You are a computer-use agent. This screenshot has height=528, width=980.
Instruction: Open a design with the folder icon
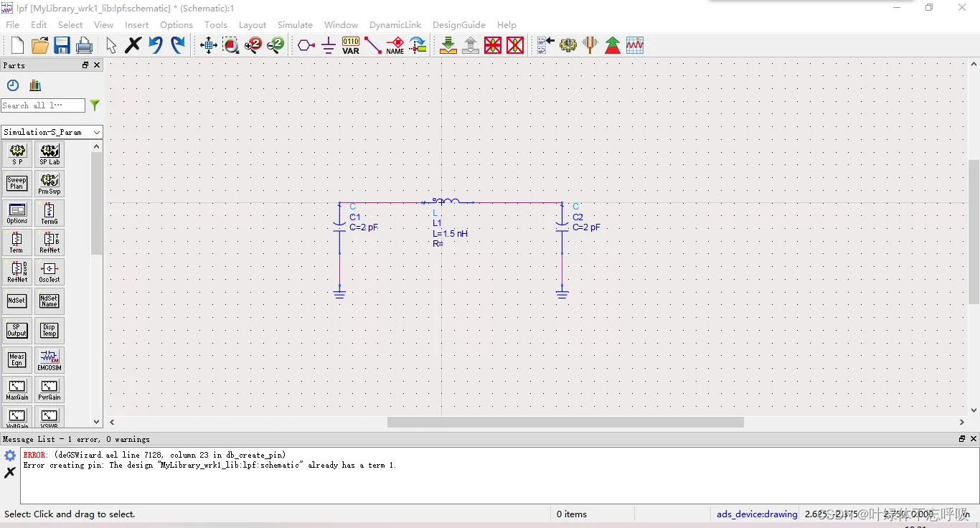click(40, 45)
